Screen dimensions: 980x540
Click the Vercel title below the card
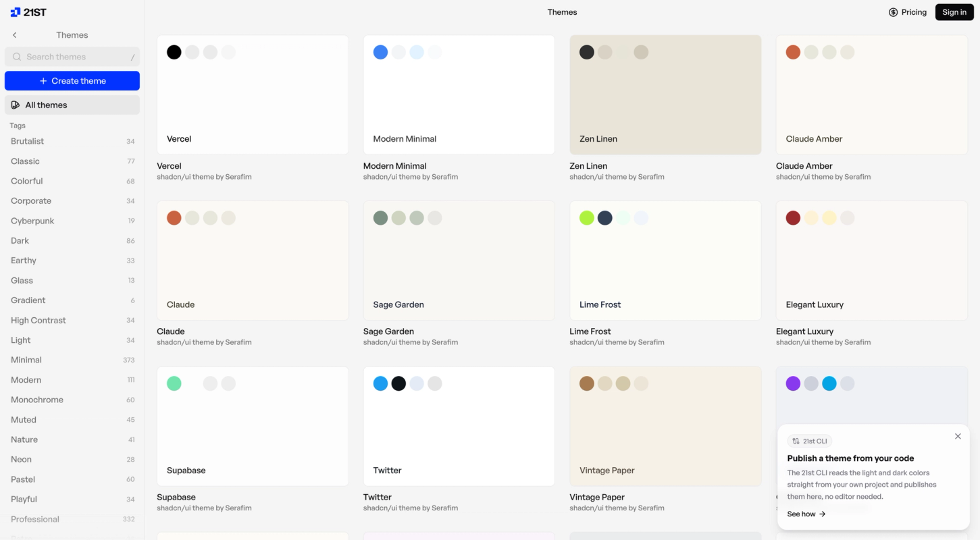(x=169, y=166)
